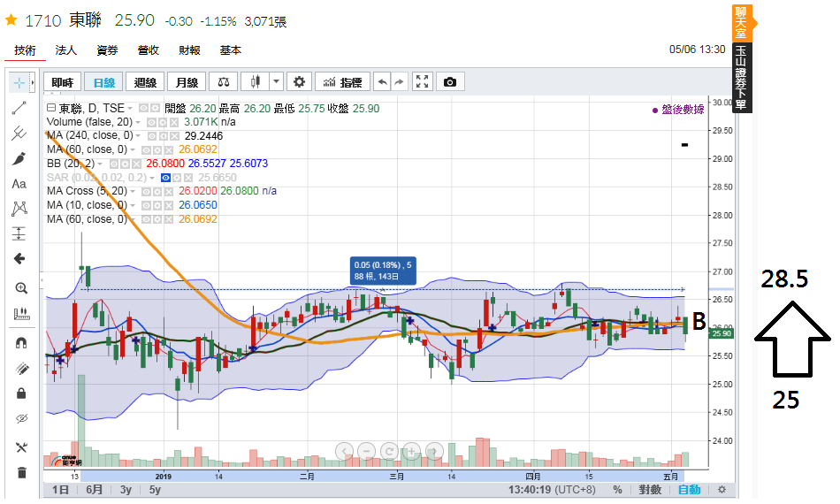The width and height of the screenshot is (840, 504).
Task: Redo the last chart action
Action: [399, 82]
